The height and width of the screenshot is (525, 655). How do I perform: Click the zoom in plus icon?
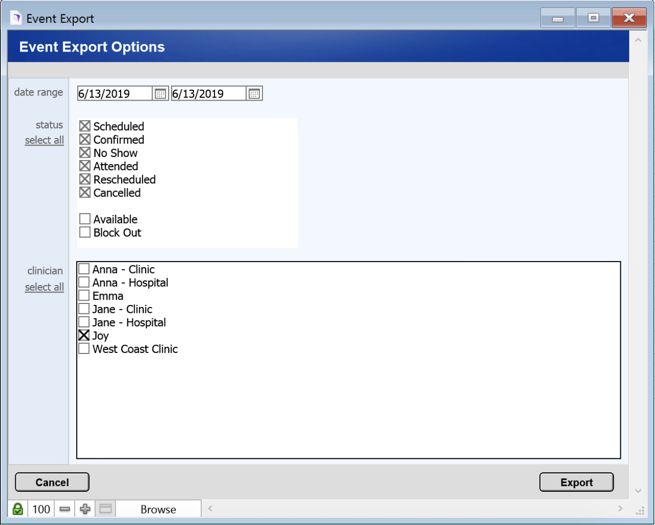click(85, 509)
